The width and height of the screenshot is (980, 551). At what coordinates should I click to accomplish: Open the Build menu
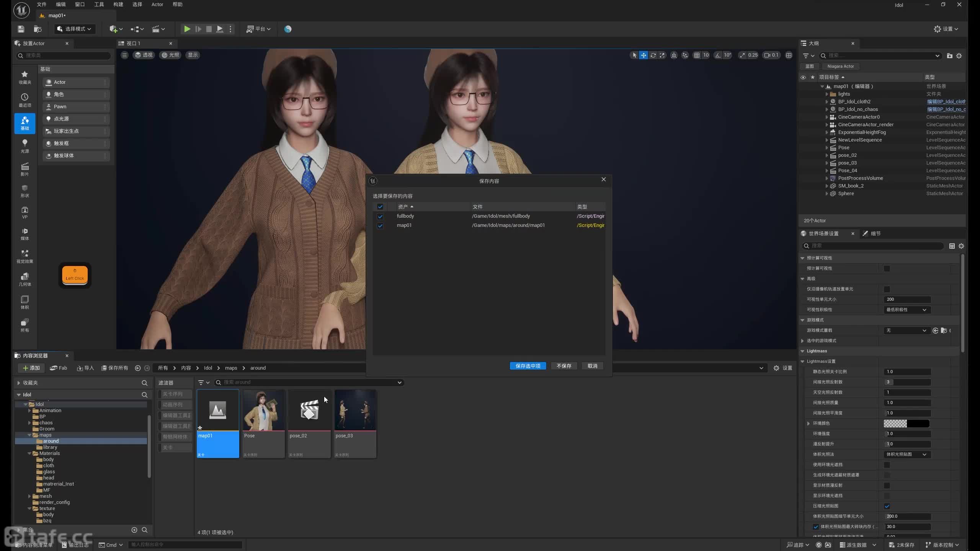118,5
